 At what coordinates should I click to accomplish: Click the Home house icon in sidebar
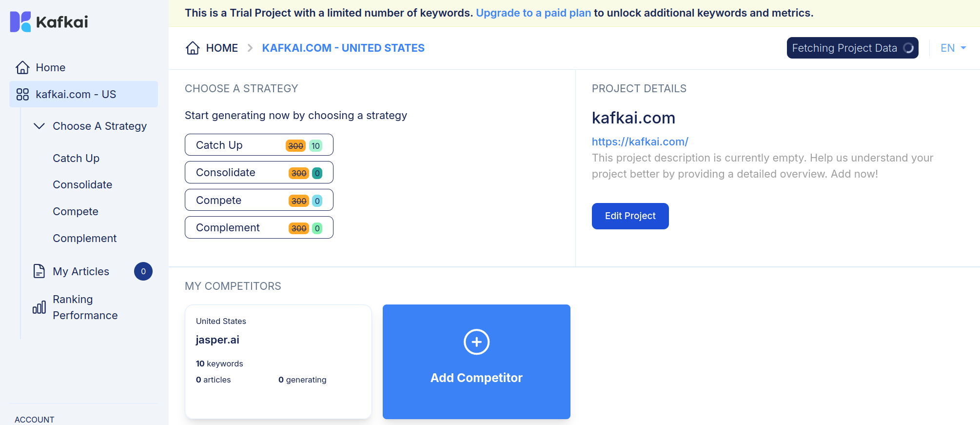point(22,67)
